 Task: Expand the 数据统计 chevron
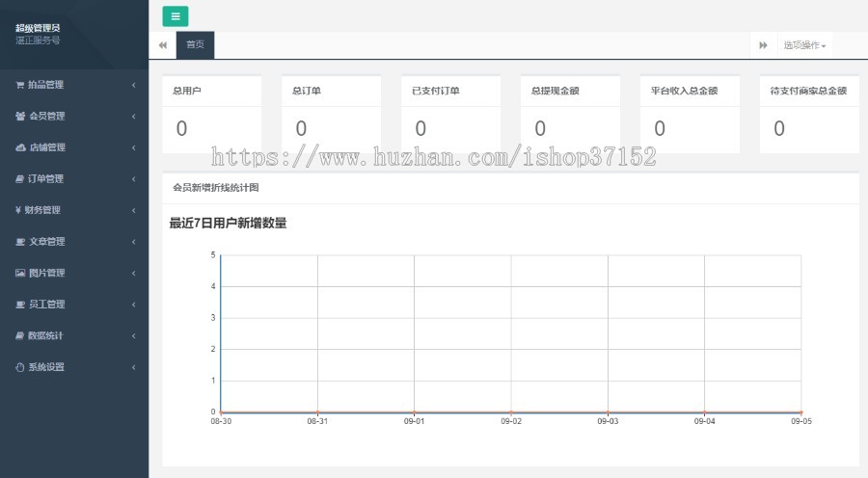[x=133, y=335]
